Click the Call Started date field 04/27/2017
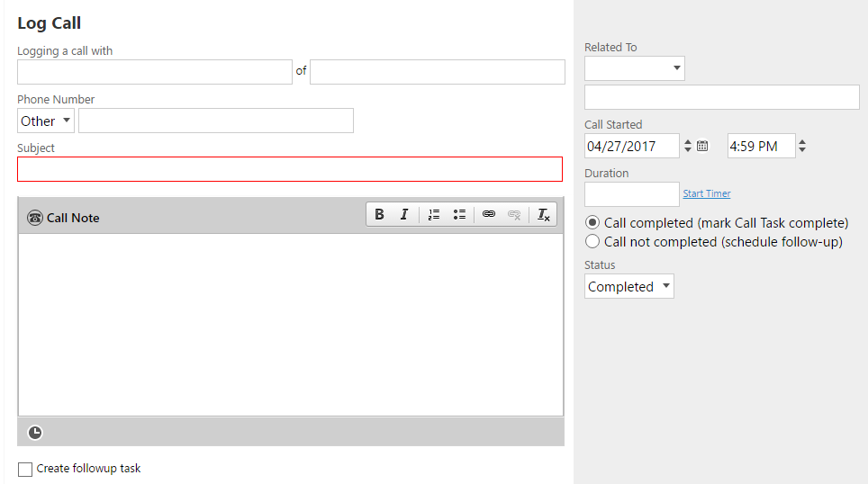 [631, 146]
